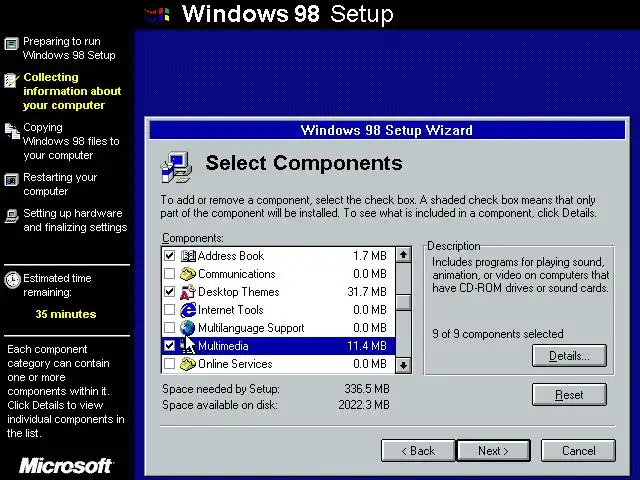Click the Restarting your computer icon

click(11, 180)
